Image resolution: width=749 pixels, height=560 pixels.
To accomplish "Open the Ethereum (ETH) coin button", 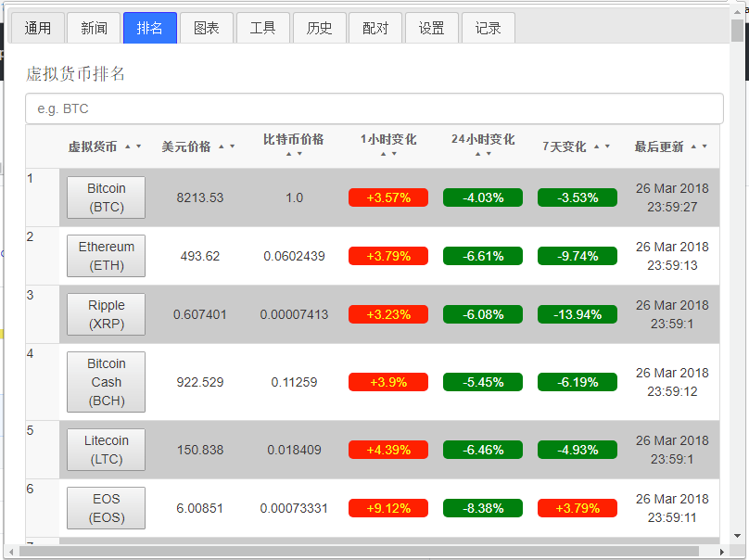I will coord(106,256).
